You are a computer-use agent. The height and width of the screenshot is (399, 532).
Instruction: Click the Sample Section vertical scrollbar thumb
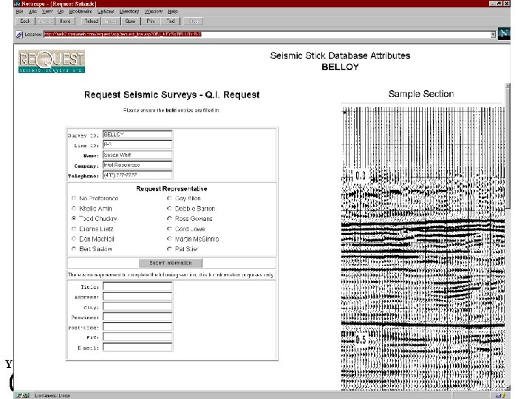pos(507,149)
